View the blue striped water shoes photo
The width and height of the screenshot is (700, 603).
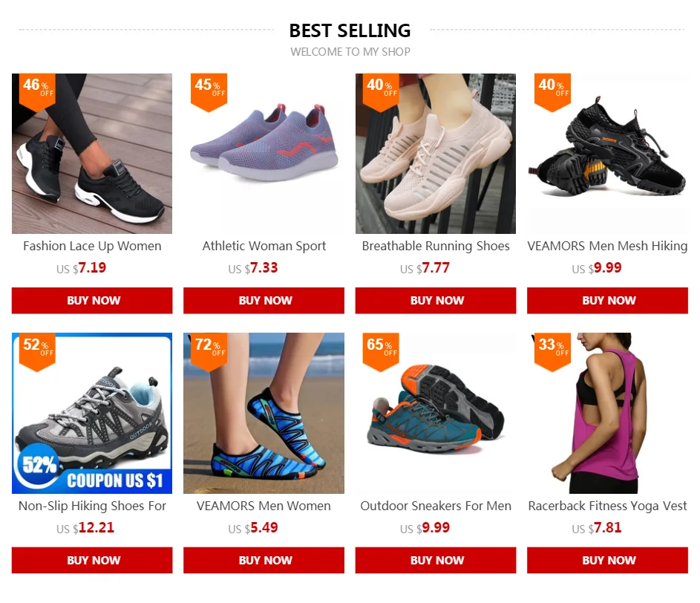coord(264,413)
